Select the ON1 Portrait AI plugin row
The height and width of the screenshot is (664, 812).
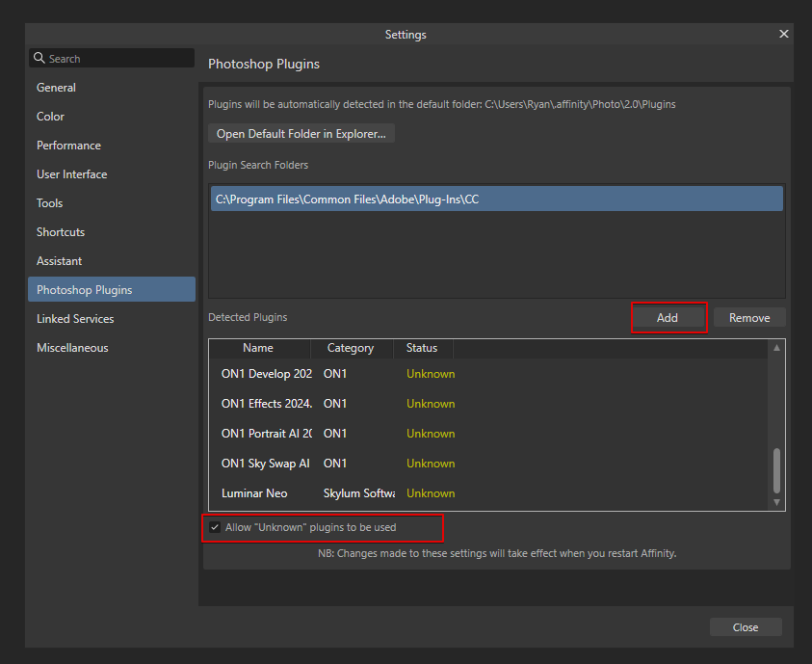point(488,434)
